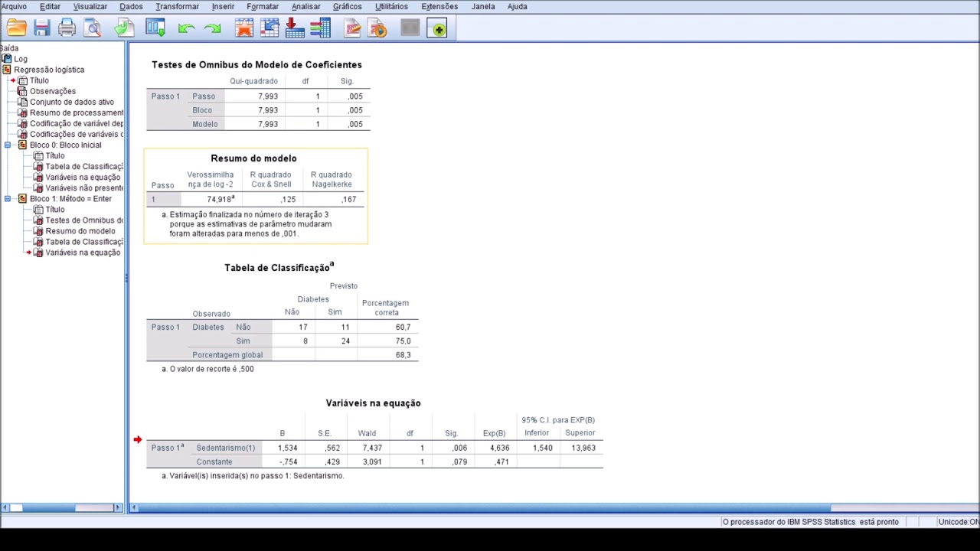Select Resumo do modelo in the outline
Viewport: 980px width, 551px height.
(x=80, y=230)
